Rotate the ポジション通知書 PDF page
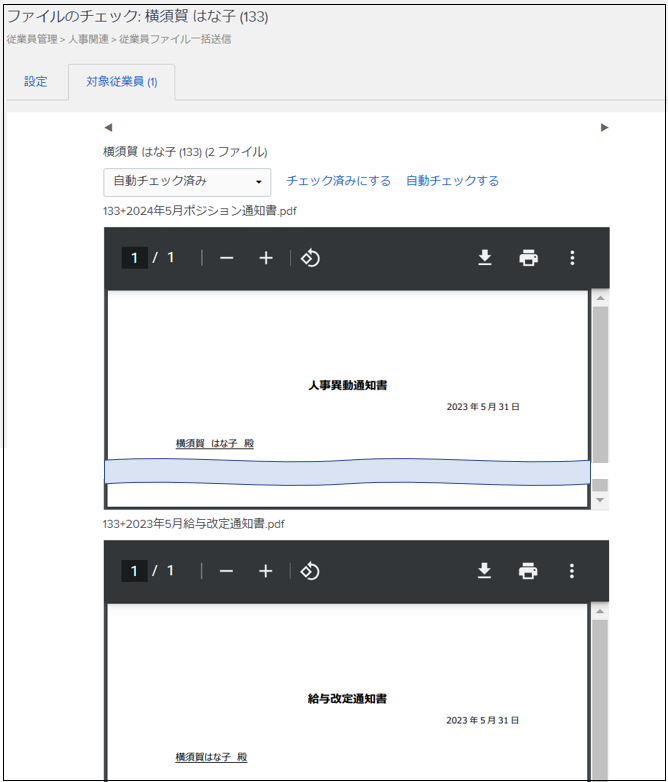 pos(310,258)
